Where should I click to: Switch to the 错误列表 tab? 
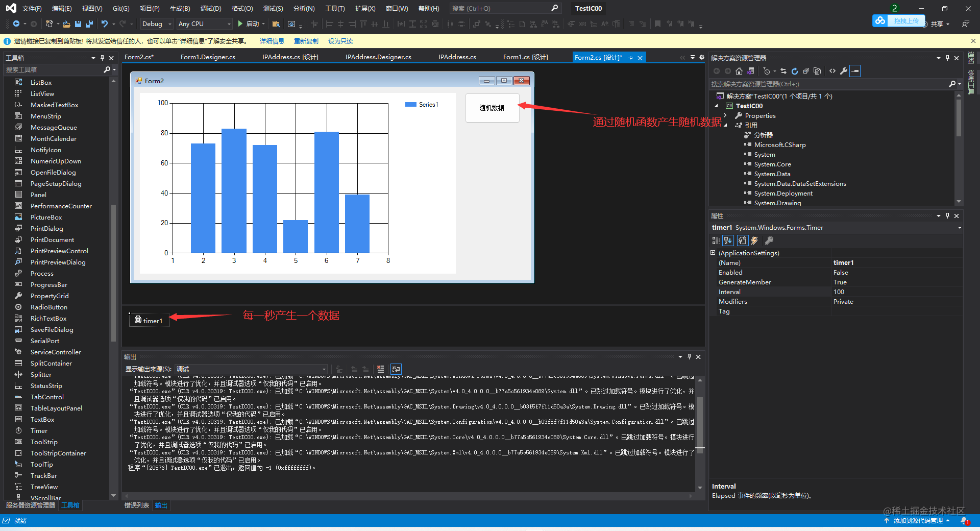click(137, 505)
